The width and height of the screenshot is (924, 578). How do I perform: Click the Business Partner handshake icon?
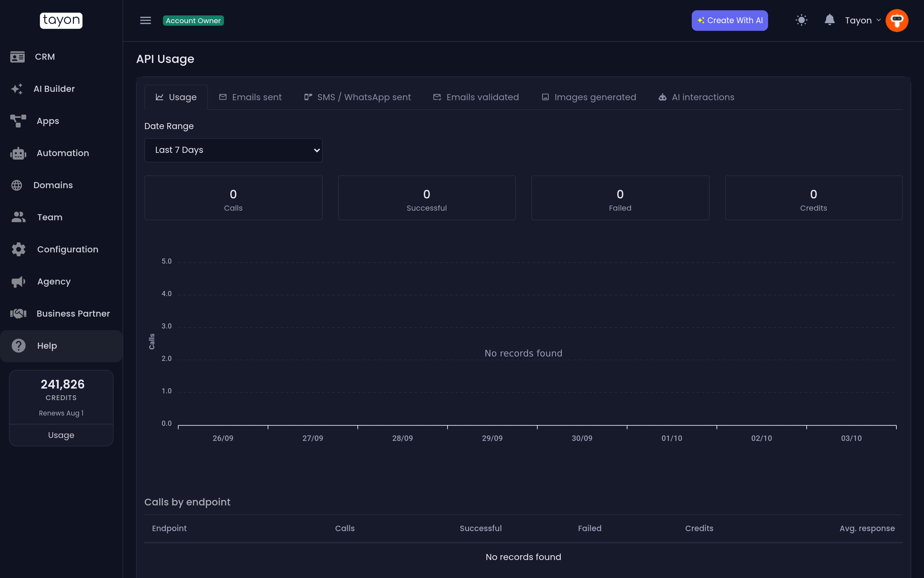point(18,314)
